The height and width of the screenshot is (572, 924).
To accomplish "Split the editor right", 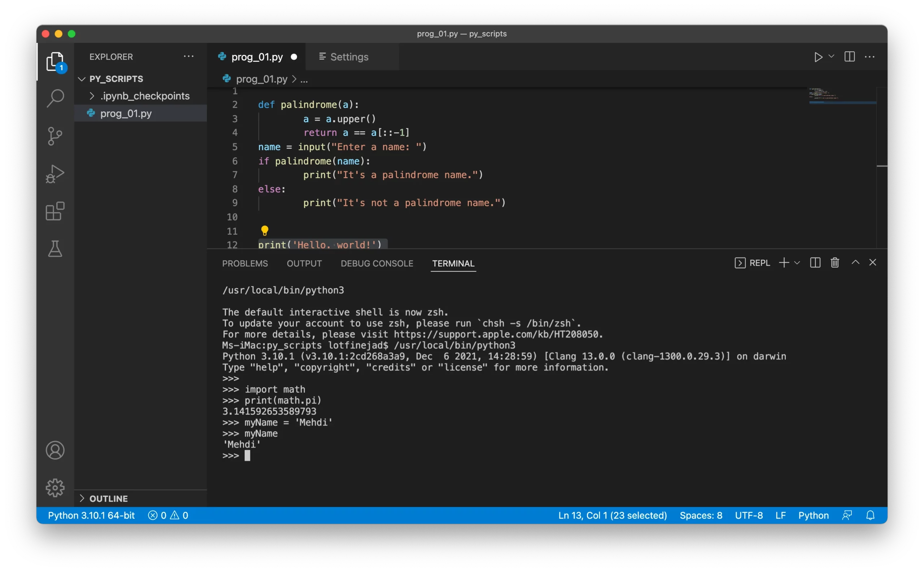I will tap(849, 57).
